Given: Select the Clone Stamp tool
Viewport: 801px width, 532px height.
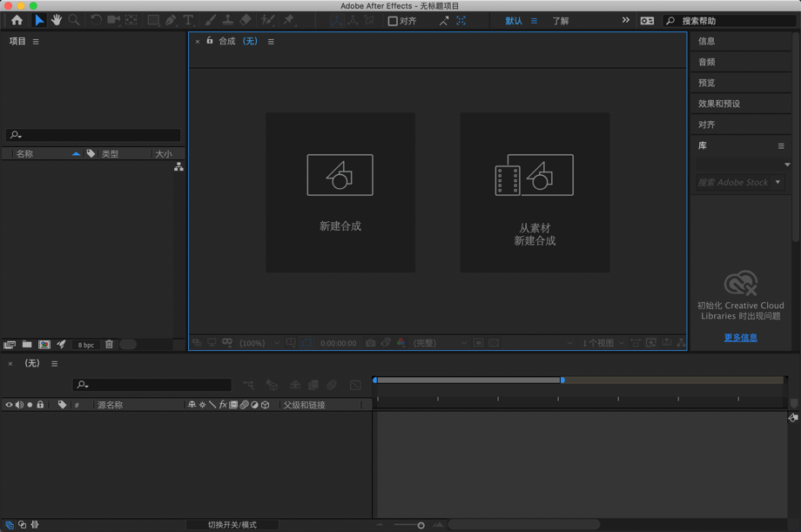Looking at the screenshot, I should click(x=228, y=20).
